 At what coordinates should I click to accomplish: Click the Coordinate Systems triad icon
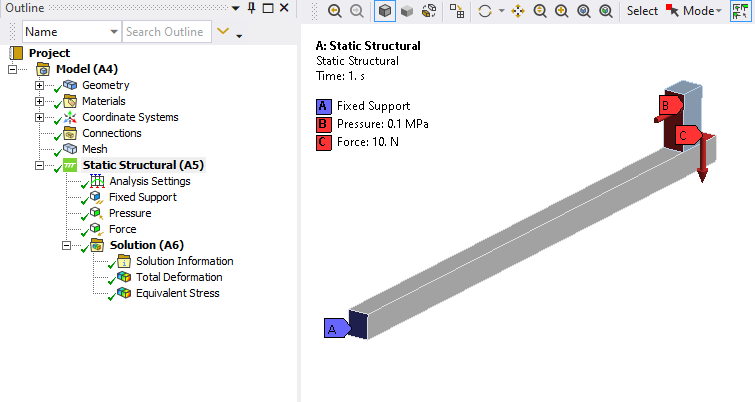tap(70, 117)
